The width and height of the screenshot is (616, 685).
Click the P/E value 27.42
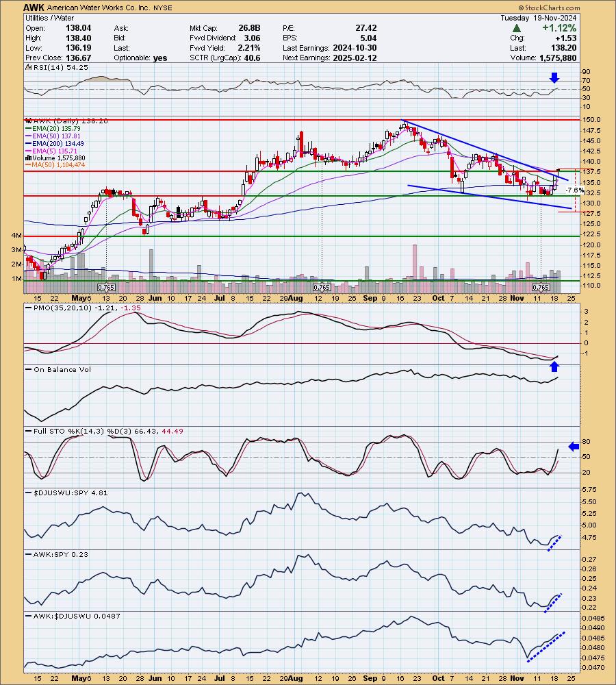[x=366, y=28]
